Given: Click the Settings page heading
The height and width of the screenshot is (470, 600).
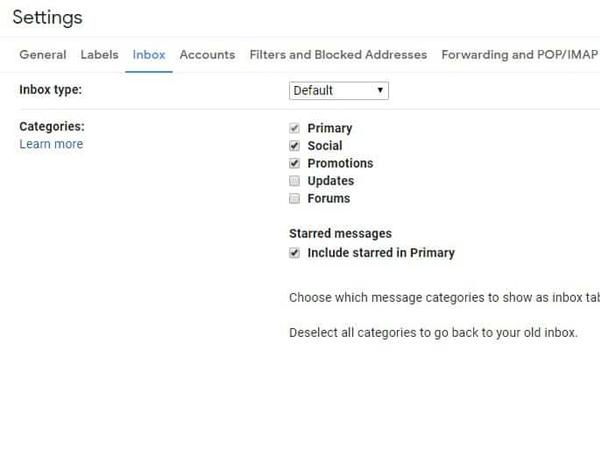Looking at the screenshot, I should (47, 18).
